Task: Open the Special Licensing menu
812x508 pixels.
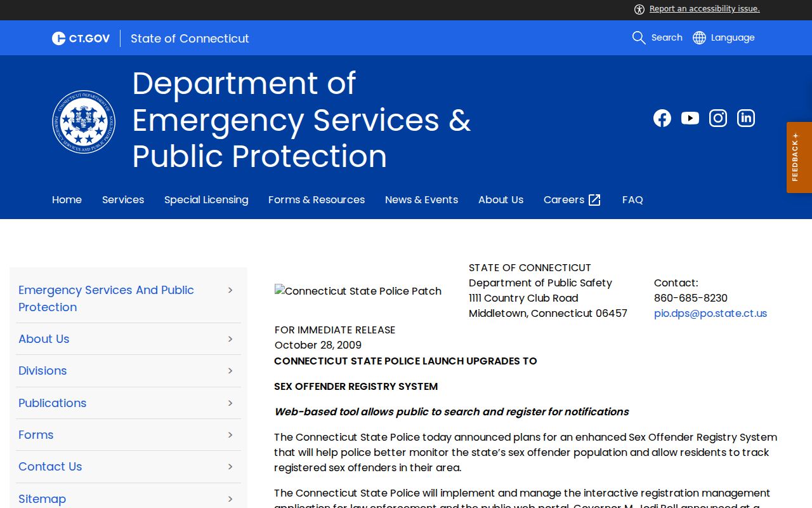Action: pos(206,200)
